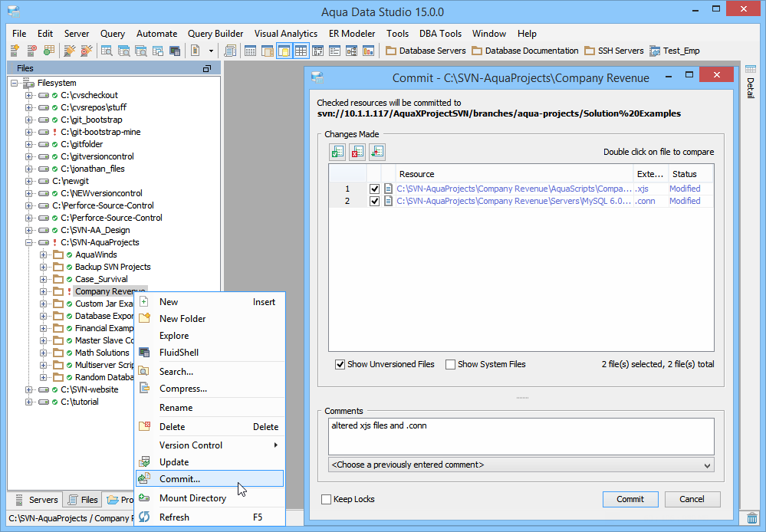This screenshot has height=532, width=766.
Task: Enable Show System Files checkbox
Action: tap(450, 364)
